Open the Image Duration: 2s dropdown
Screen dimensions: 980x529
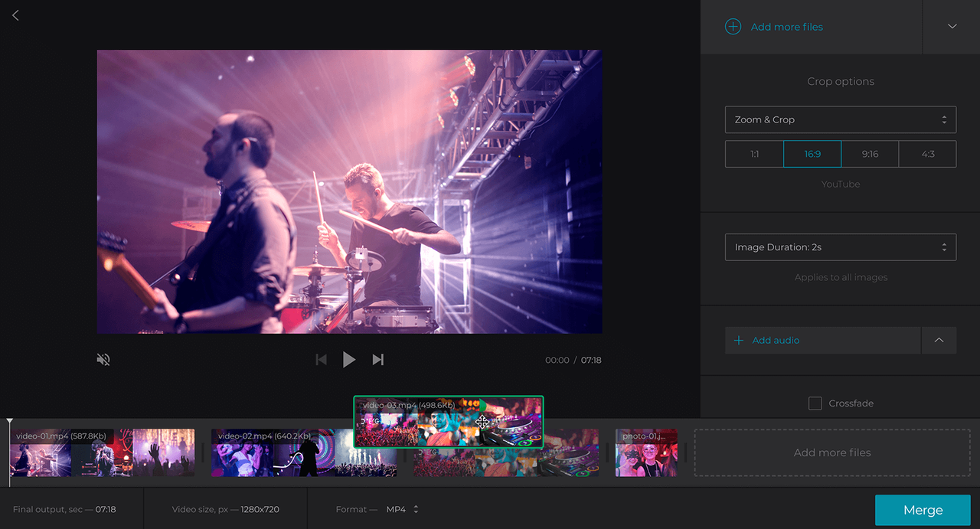(x=841, y=247)
